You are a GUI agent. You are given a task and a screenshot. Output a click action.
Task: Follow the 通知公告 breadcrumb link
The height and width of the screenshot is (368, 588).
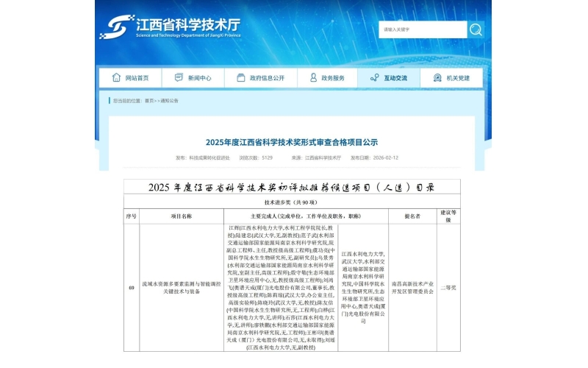pos(170,101)
